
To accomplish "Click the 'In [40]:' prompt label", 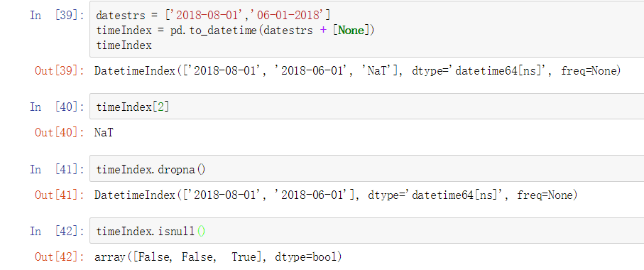I will click(x=58, y=107).
